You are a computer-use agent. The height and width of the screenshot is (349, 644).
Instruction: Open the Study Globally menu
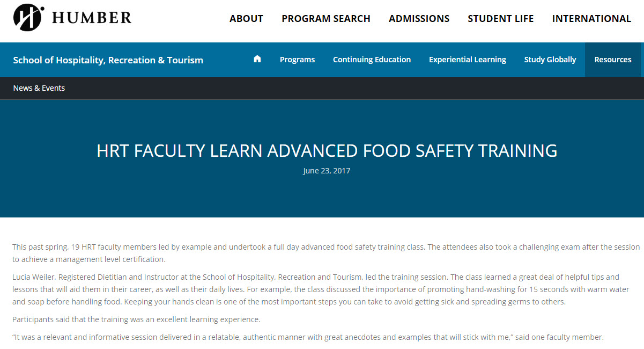(550, 60)
